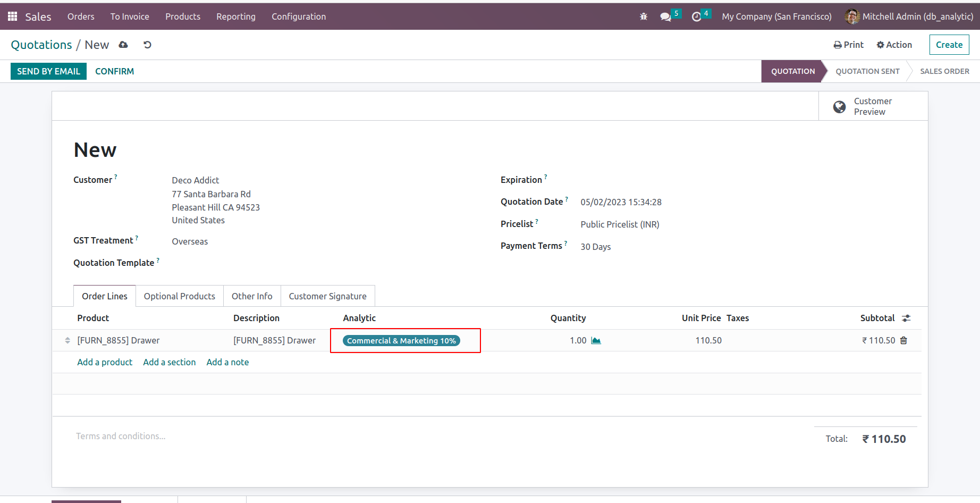Click the Send by Email button
The height and width of the screenshot is (503, 980).
[48, 71]
